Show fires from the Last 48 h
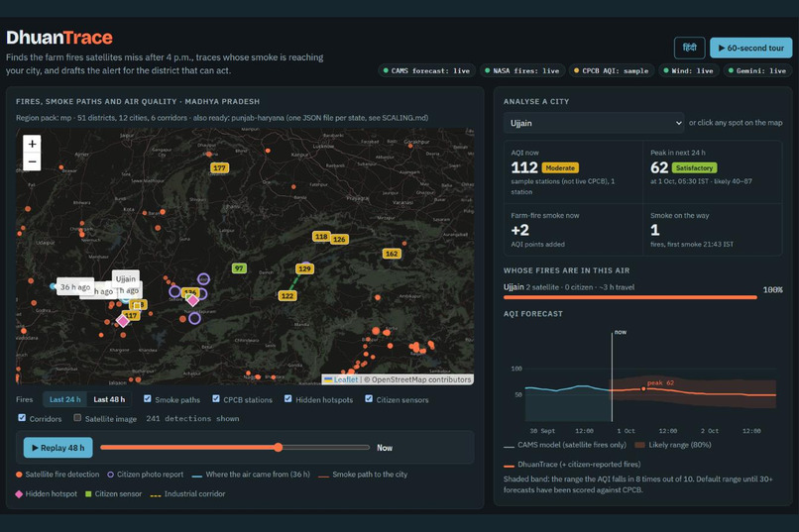799x532 pixels. pyautogui.click(x=109, y=399)
